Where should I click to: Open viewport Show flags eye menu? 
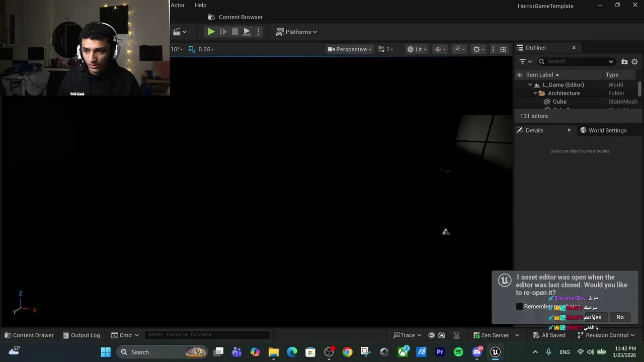tap(440, 49)
